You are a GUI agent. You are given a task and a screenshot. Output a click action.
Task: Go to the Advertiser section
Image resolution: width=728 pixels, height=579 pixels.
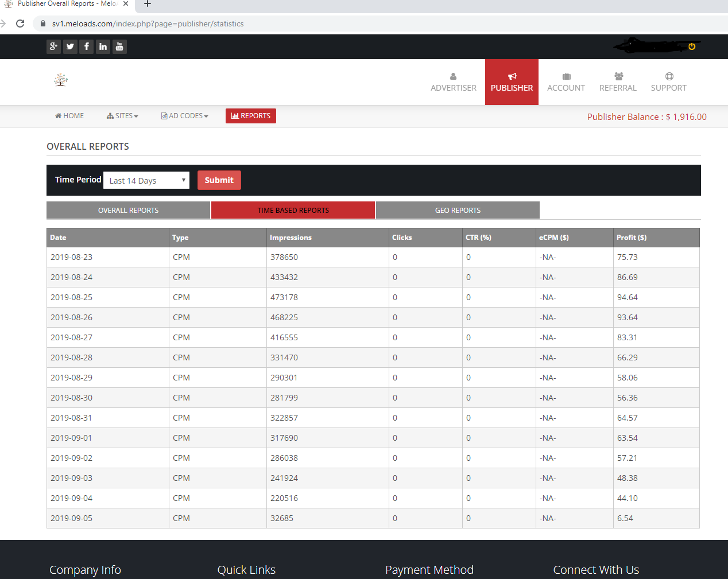453,82
